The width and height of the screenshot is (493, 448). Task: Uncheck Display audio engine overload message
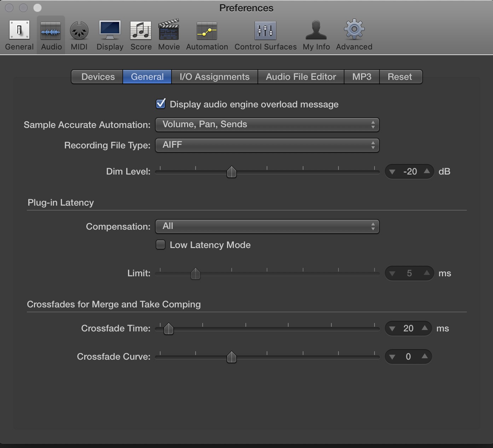tap(161, 104)
